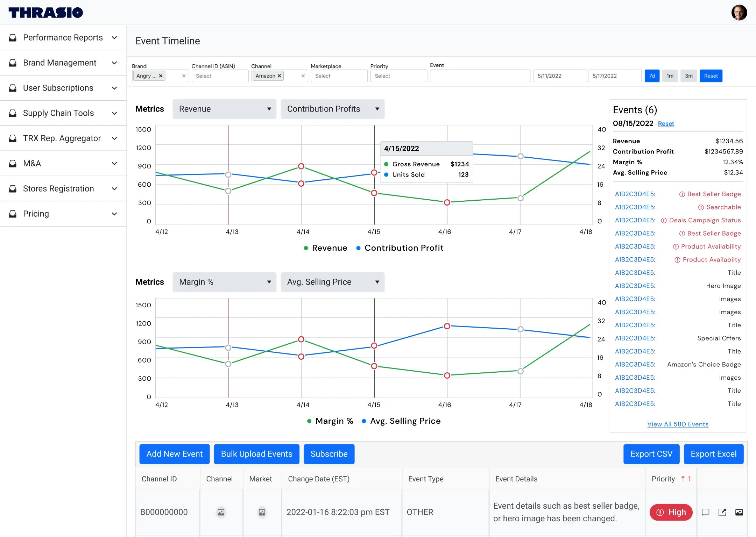Open the View All 580 Events link

(x=678, y=424)
